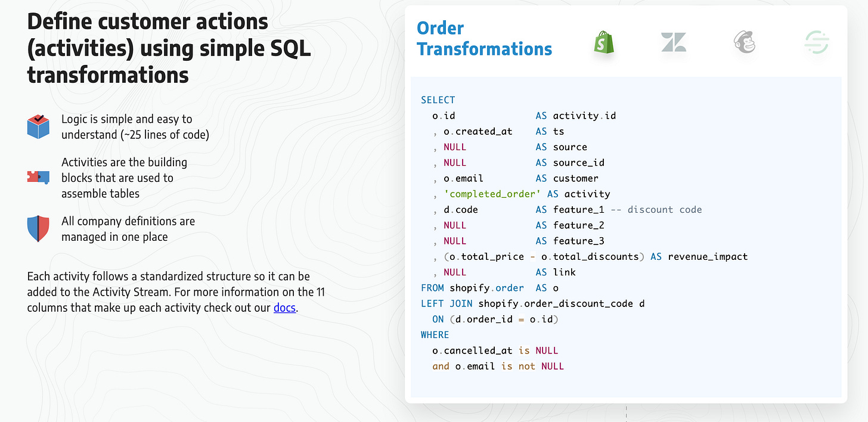
Task: Click the WHERE keyword in the code
Action: click(435, 335)
